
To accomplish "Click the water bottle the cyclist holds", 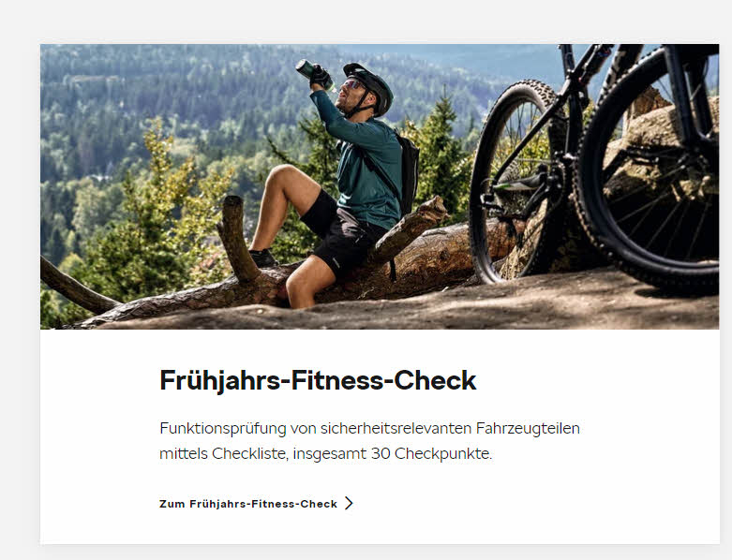I will tap(314, 75).
